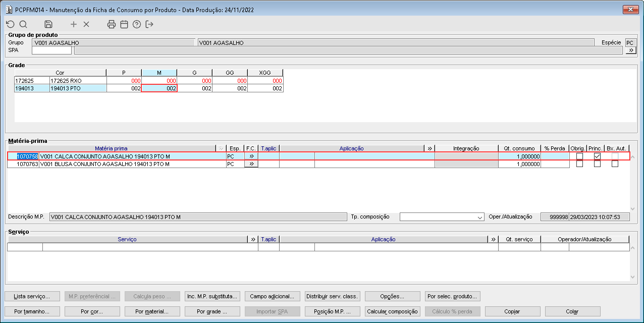Click the SPA input field
This screenshot has width=644, height=323.
(52, 50)
